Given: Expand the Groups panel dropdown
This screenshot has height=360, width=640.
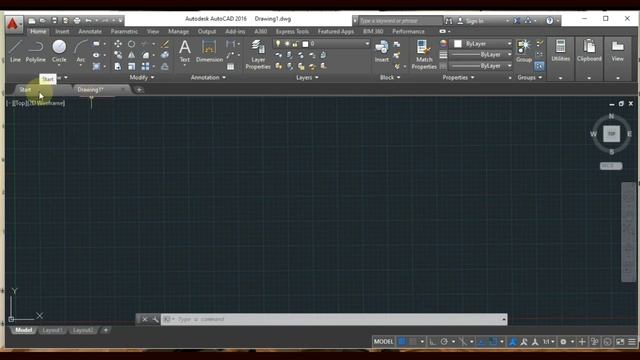Looking at the screenshot, I should click(x=529, y=77).
